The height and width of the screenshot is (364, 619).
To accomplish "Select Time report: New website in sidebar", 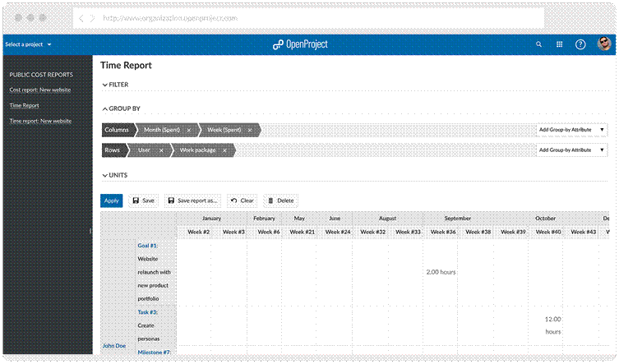I will [x=40, y=121].
